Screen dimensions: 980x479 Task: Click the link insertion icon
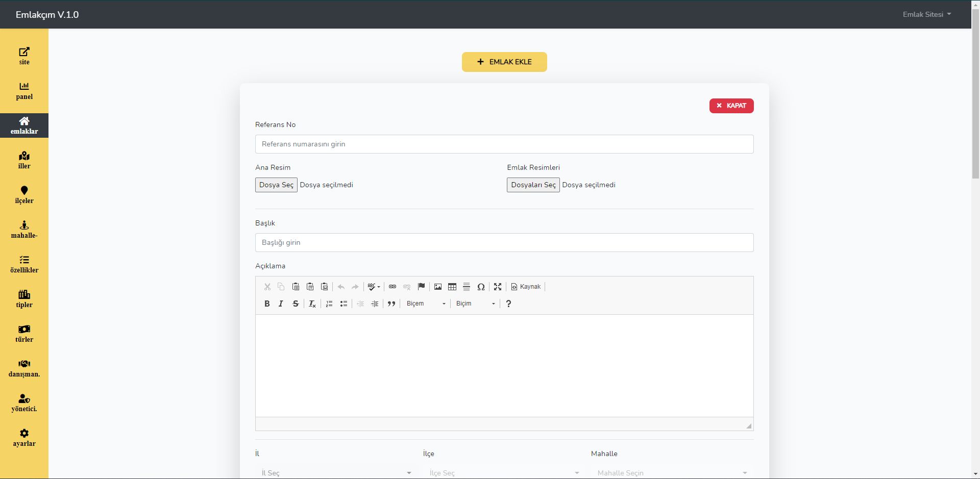pyautogui.click(x=393, y=287)
